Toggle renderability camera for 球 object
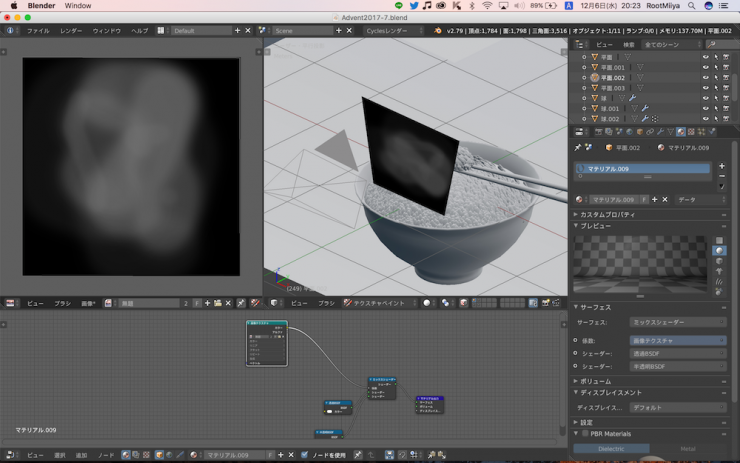This screenshot has height=463, width=740. click(726, 98)
